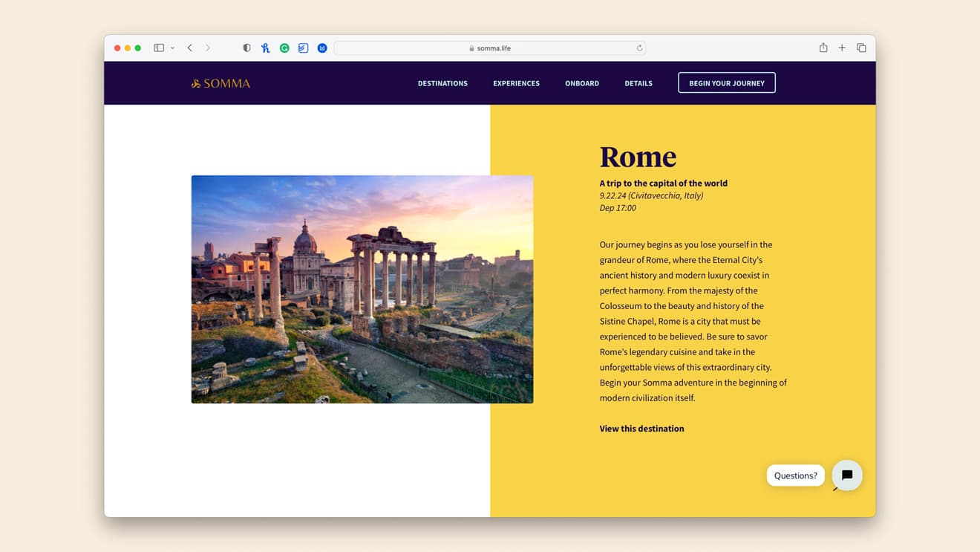The height and width of the screenshot is (552, 980).
Task: Open the Details menu
Action: (x=638, y=83)
